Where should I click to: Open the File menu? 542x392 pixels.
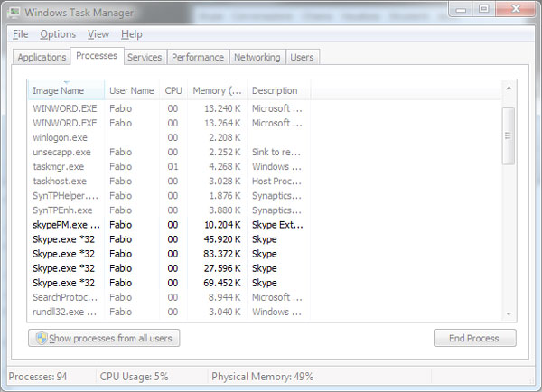click(21, 34)
